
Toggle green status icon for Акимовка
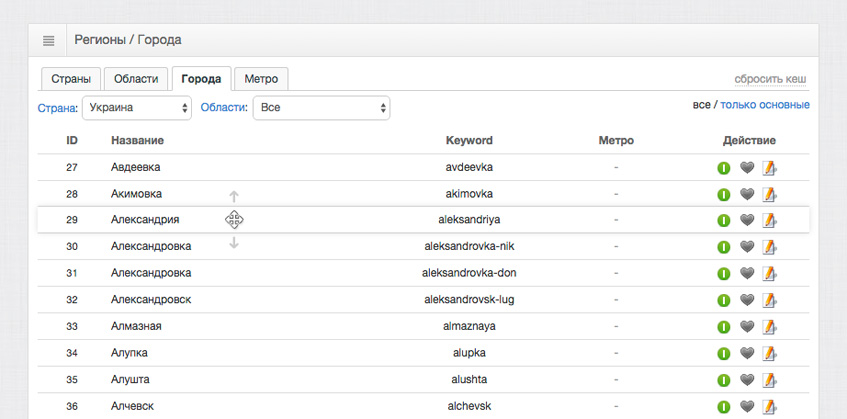click(723, 194)
